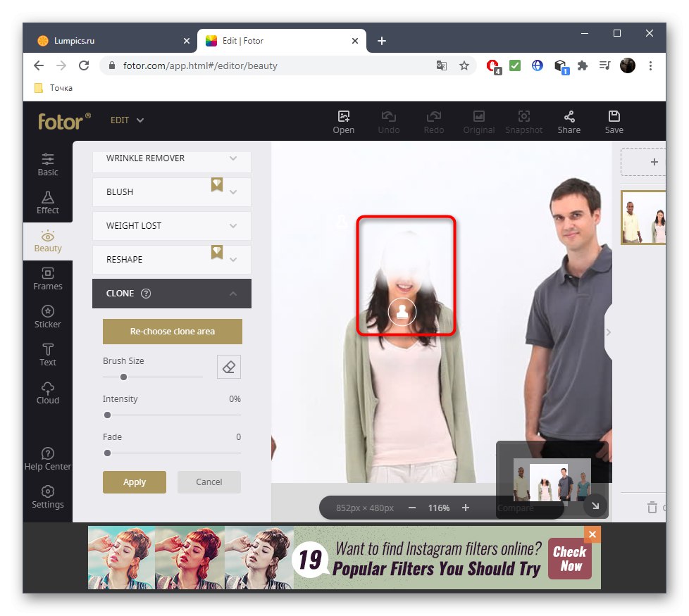
Task: Click the Save toolbar button
Action: [614, 122]
